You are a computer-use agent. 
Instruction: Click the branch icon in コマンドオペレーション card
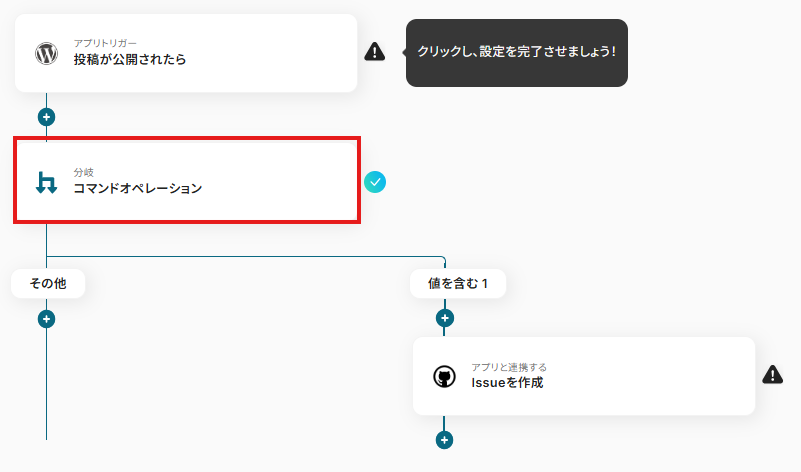[x=46, y=182]
